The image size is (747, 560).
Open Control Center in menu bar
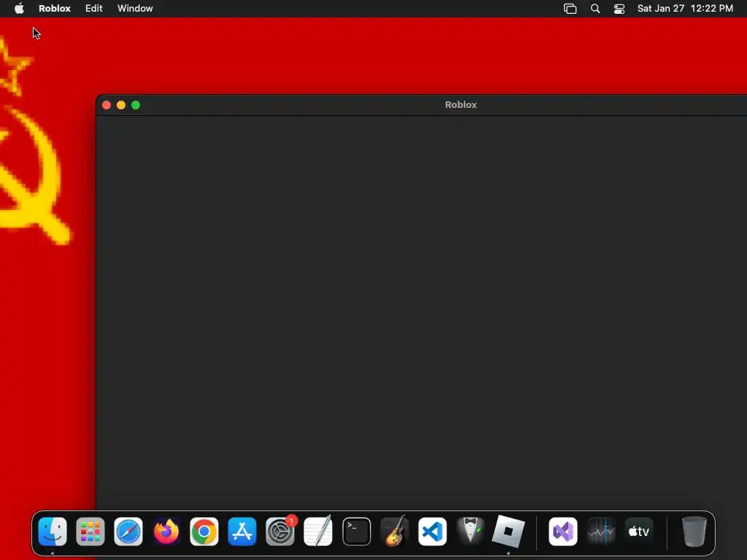pos(619,8)
